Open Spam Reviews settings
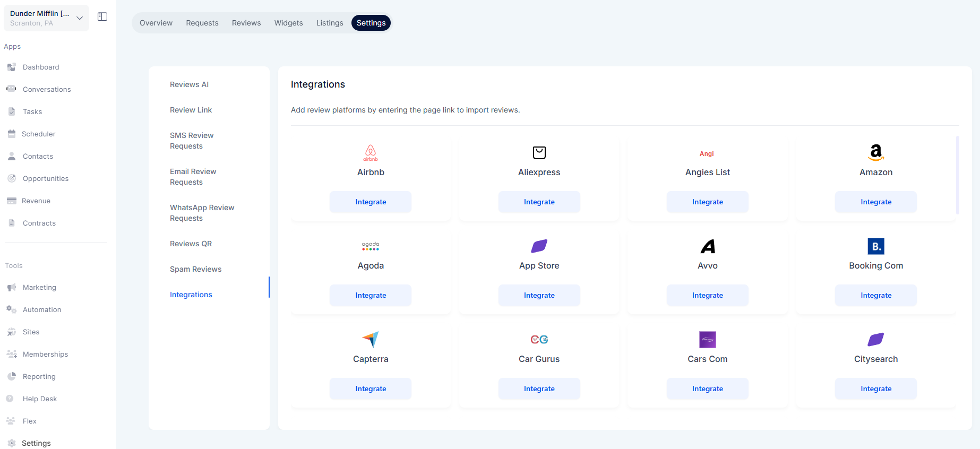Image resolution: width=980 pixels, height=449 pixels. (195, 269)
